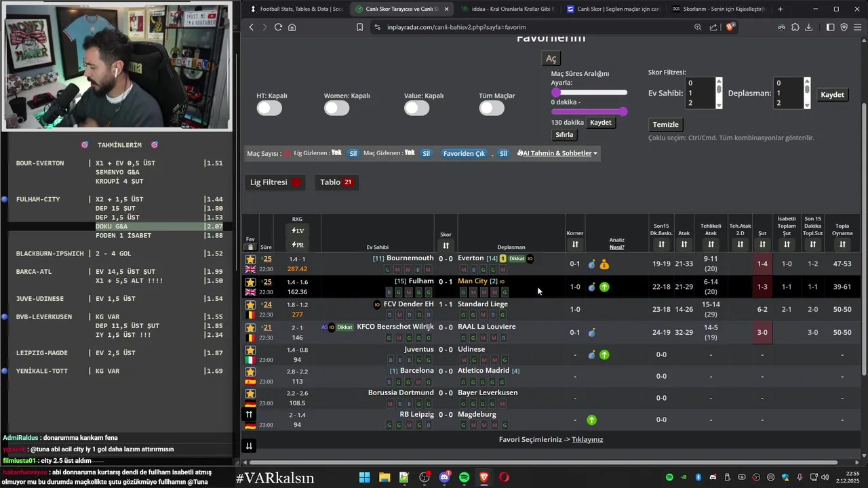
Task: Switch to Football Stats, Tables & Data tab
Action: click(x=296, y=9)
